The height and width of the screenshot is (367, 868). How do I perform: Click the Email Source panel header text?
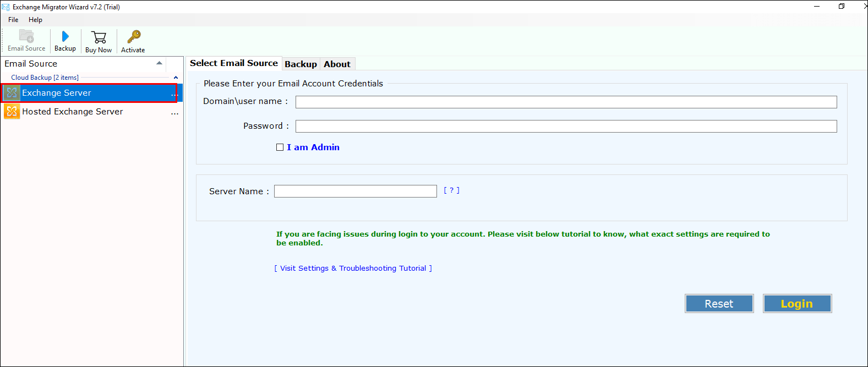31,64
